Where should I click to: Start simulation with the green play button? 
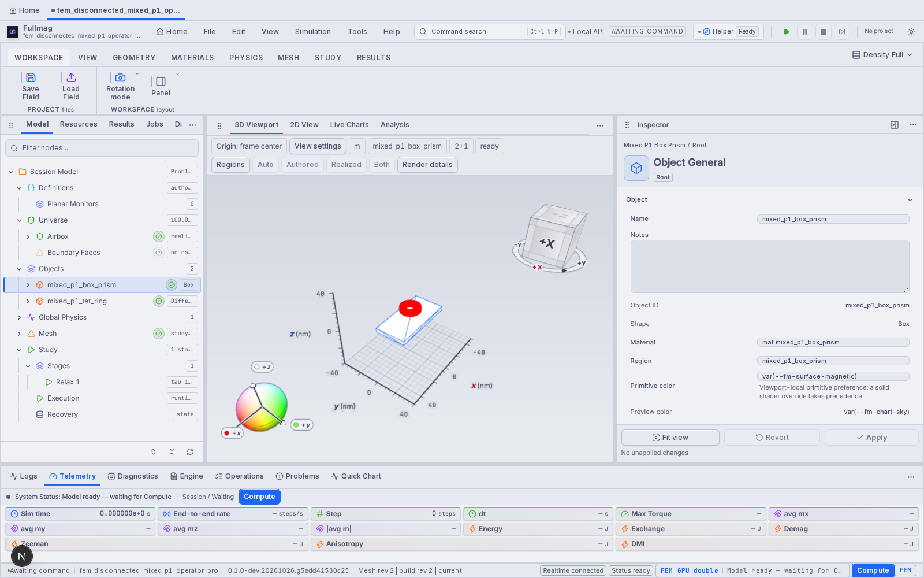click(x=787, y=32)
